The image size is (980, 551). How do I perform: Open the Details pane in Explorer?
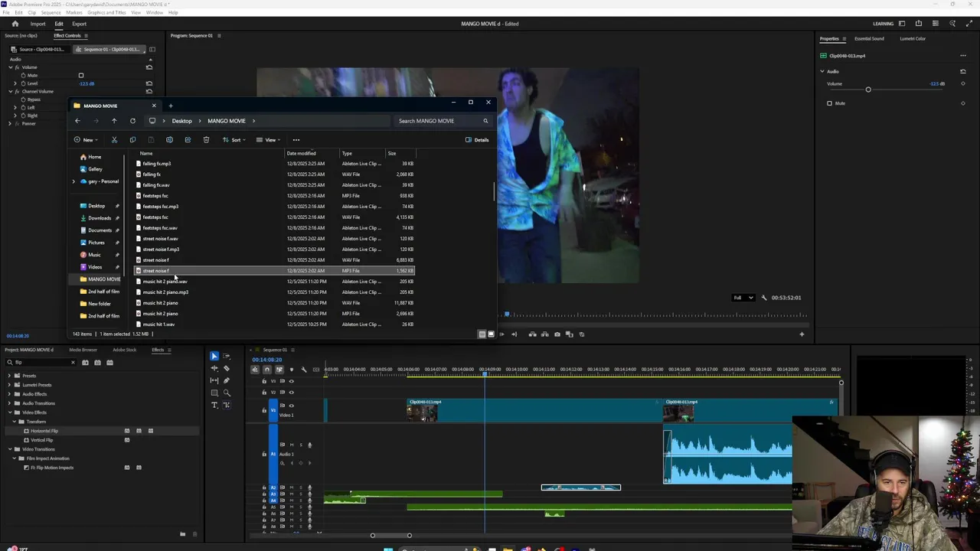477,140
